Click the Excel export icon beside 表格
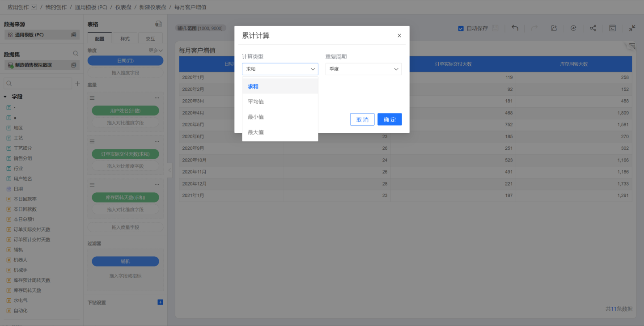 point(158,24)
